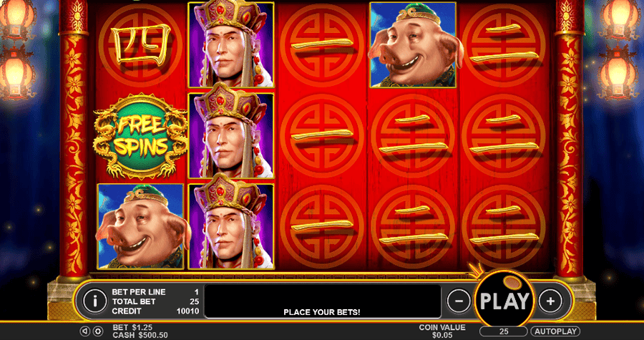Decrease the bet with the minus button

(x=459, y=301)
